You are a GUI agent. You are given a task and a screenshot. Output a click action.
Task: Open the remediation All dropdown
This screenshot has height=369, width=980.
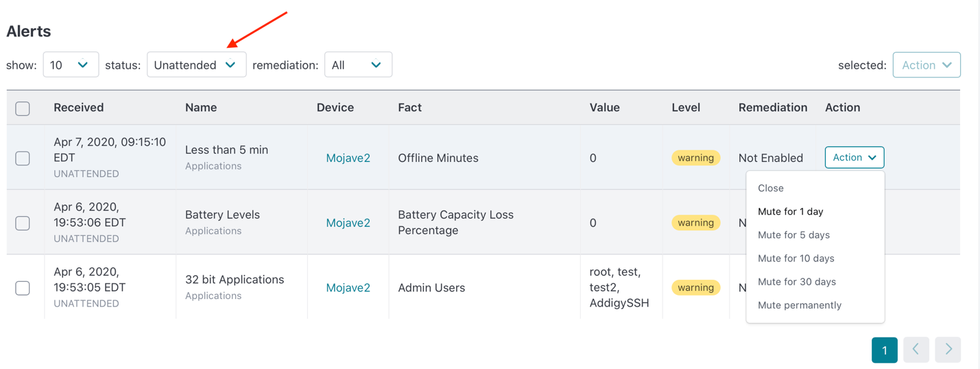[357, 65]
